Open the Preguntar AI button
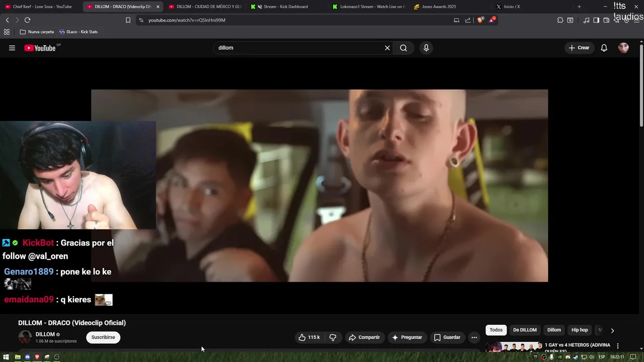This screenshot has height=362, width=644. (407, 337)
